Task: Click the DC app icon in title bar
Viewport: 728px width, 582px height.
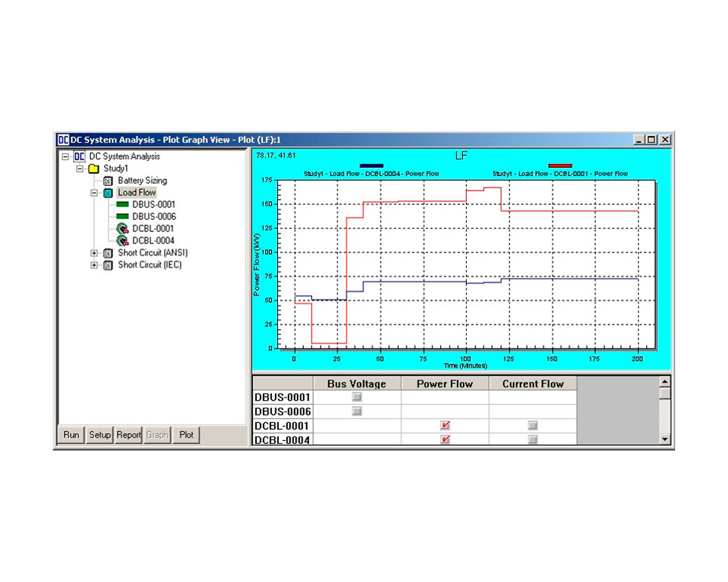Action: click(x=63, y=140)
